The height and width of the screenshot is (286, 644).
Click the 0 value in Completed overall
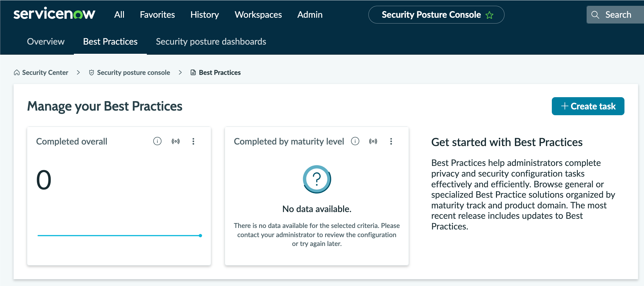(44, 180)
